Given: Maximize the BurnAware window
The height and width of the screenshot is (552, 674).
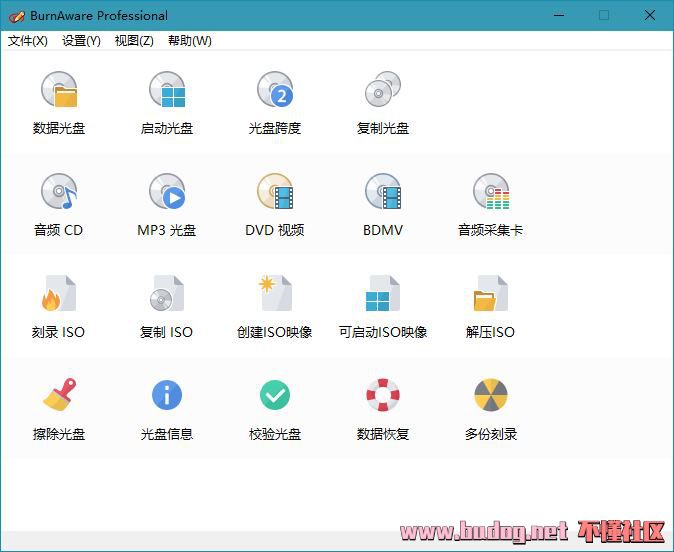Looking at the screenshot, I should pyautogui.click(x=604, y=15).
